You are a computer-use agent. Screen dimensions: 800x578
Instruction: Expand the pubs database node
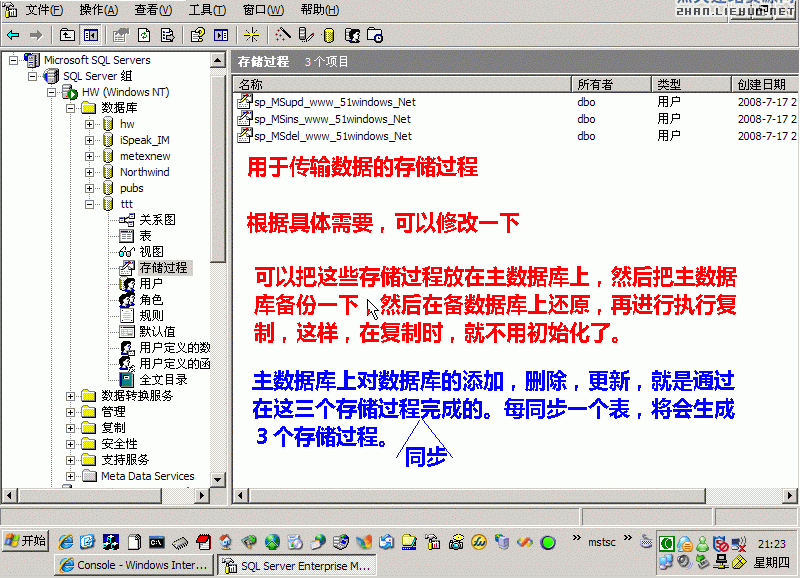pyautogui.click(x=89, y=188)
